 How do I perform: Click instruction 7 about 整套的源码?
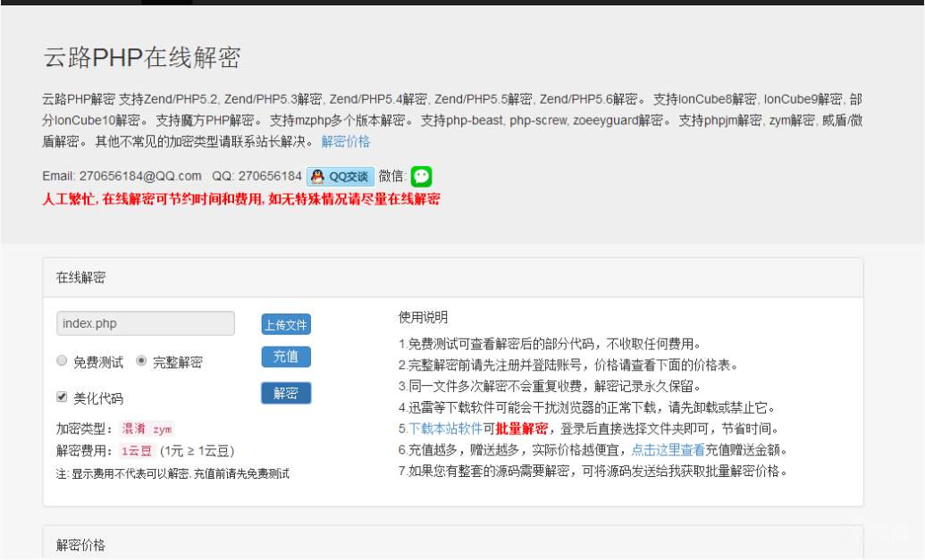(593, 471)
